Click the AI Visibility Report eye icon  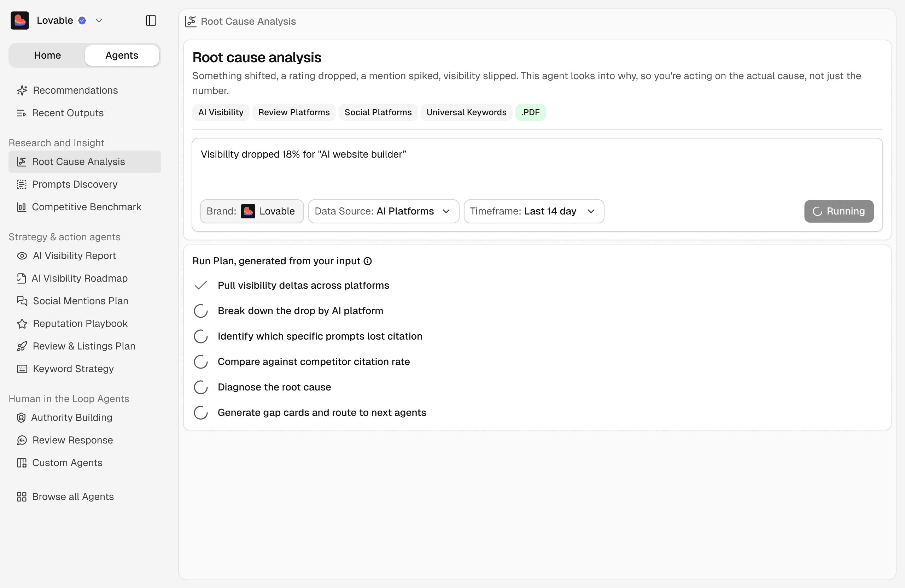point(22,256)
